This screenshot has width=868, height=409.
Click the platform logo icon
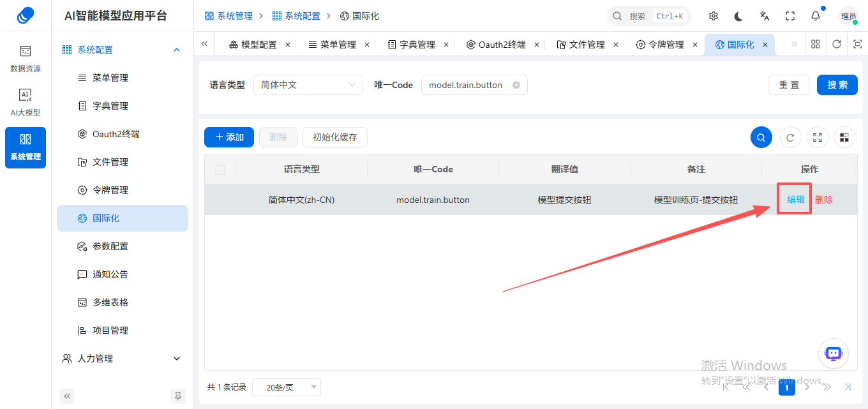point(26,15)
